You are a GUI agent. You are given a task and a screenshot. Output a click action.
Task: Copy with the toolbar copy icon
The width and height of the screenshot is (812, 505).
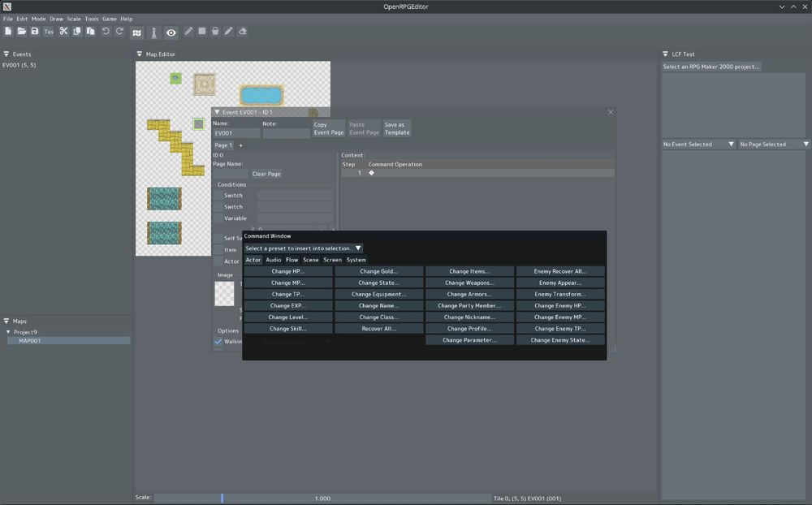[x=77, y=32]
